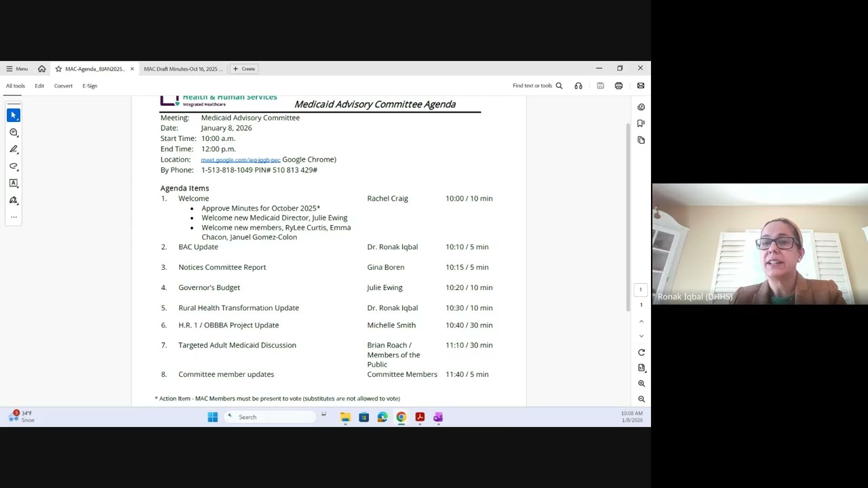868x488 pixels.
Task: Click the page number input box
Action: pyautogui.click(x=640, y=290)
